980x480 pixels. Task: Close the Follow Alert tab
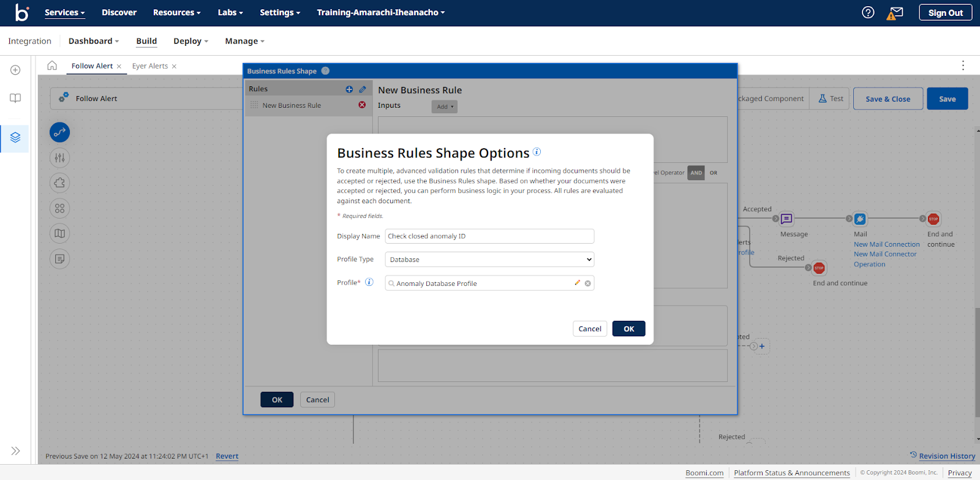[x=119, y=66]
